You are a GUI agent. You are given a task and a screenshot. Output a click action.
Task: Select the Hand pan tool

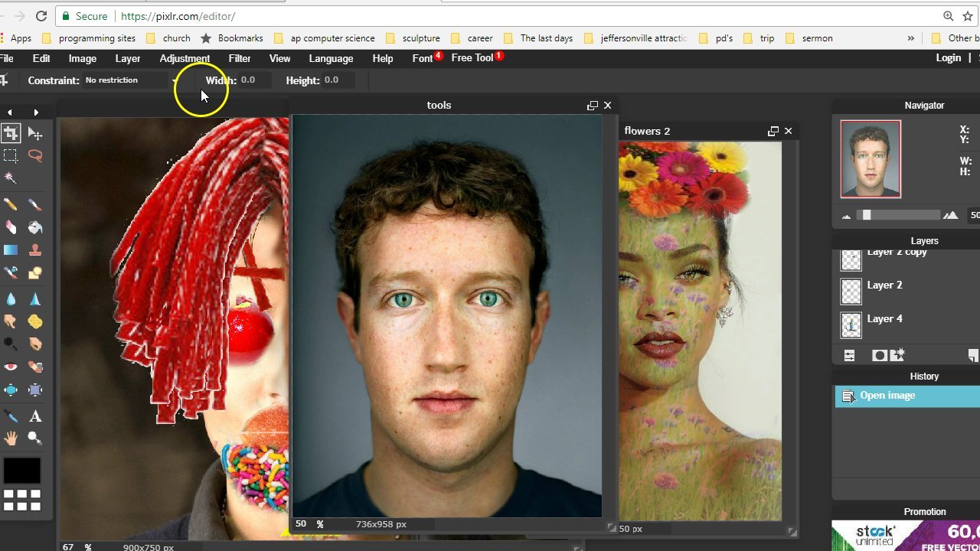(x=11, y=438)
